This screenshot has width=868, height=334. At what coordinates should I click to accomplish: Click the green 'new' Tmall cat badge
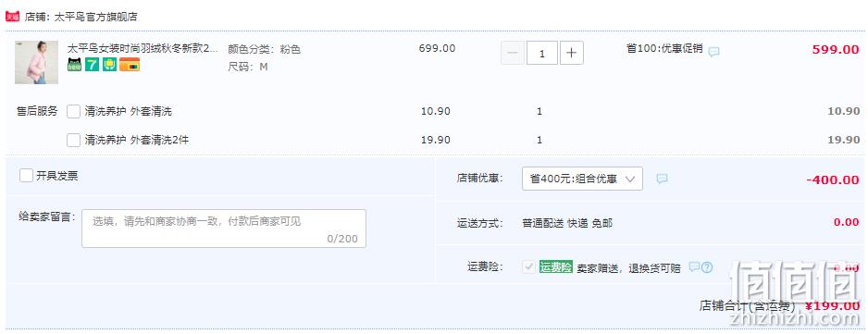[x=74, y=65]
